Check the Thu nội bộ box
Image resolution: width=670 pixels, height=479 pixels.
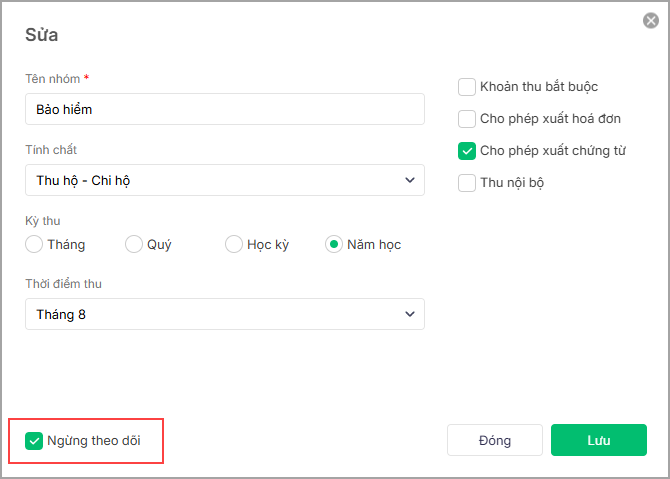[467, 183]
